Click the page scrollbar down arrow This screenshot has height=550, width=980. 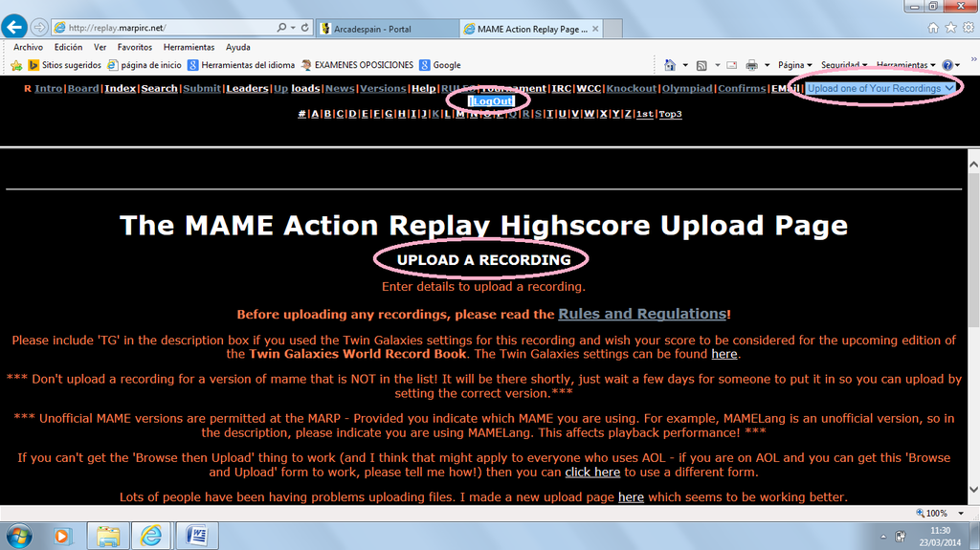pos(973,490)
